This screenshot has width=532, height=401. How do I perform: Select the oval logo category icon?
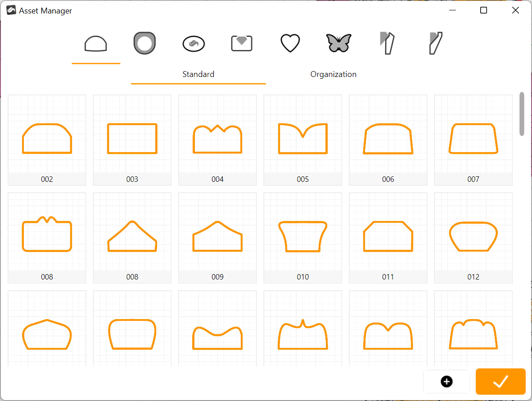194,44
